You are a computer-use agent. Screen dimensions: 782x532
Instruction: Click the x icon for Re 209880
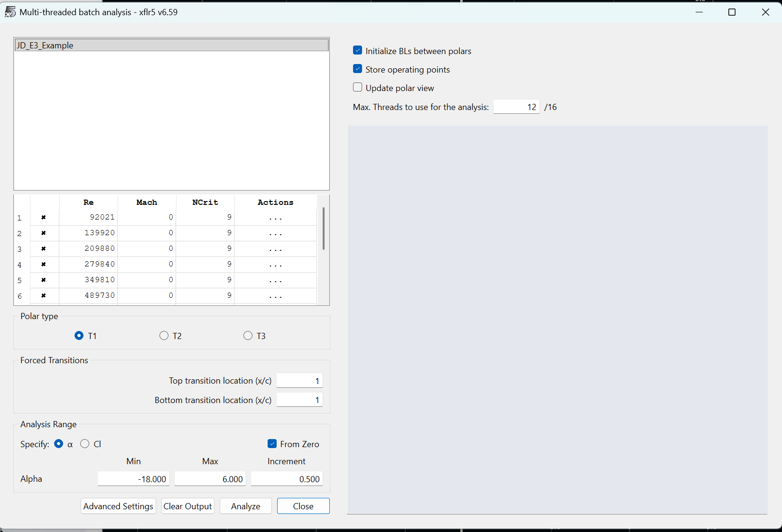pyautogui.click(x=44, y=248)
